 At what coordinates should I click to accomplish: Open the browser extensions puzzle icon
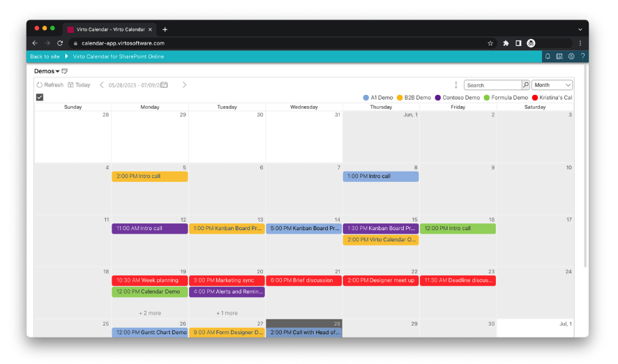coord(506,43)
